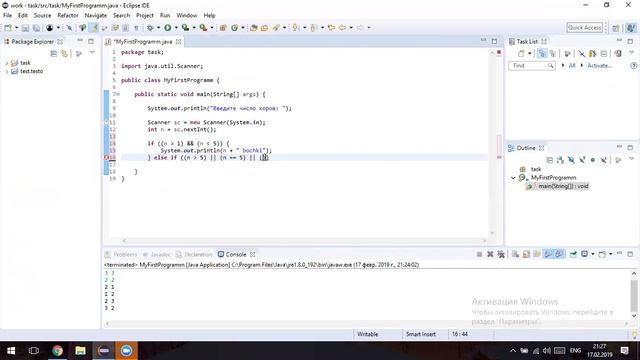Image resolution: width=640 pixels, height=360 pixels.
Task: Click the Clear Console icon
Action: tap(516, 254)
